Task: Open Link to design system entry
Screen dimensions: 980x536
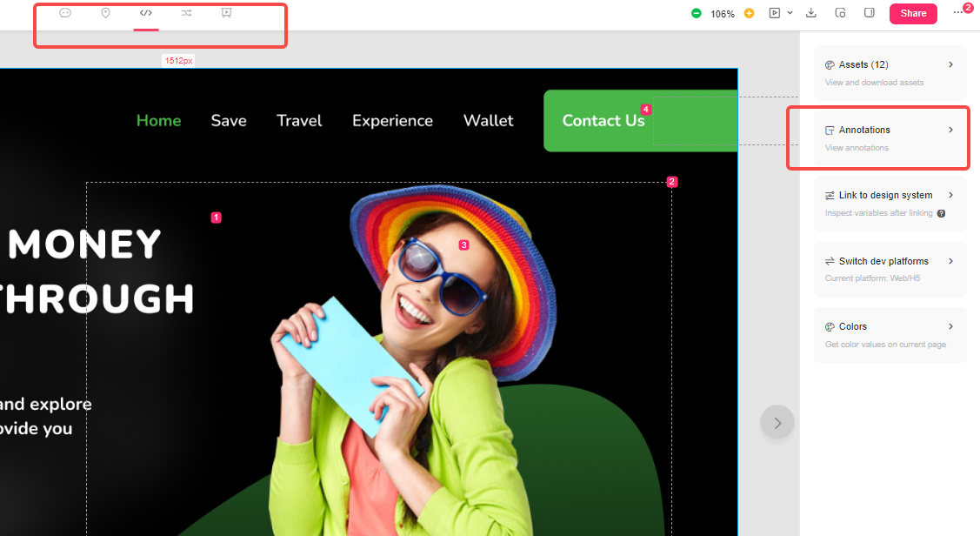Action: (890, 204)
